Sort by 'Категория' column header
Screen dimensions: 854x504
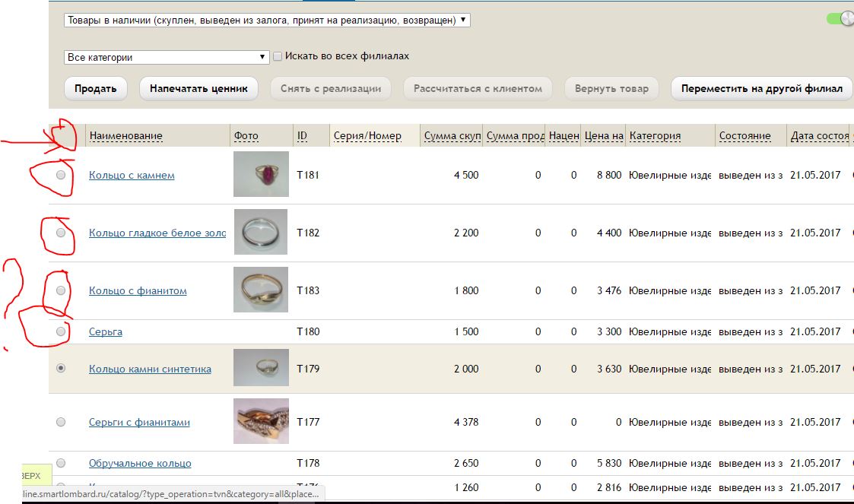pos(655,136)
